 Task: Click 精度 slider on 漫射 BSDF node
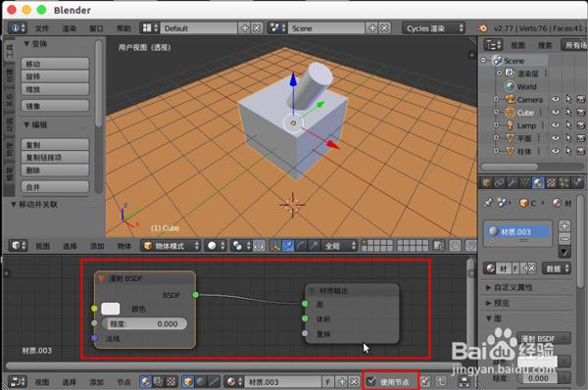[x=144, y=323]
